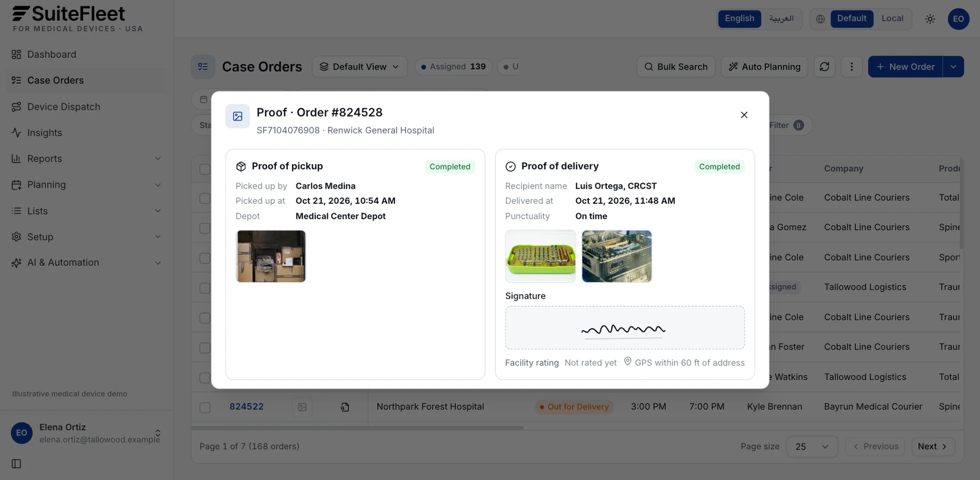The width and height of the screenshot is (980, 480).
Task: Expand the New Order split arrow
Action: point(953,67)
